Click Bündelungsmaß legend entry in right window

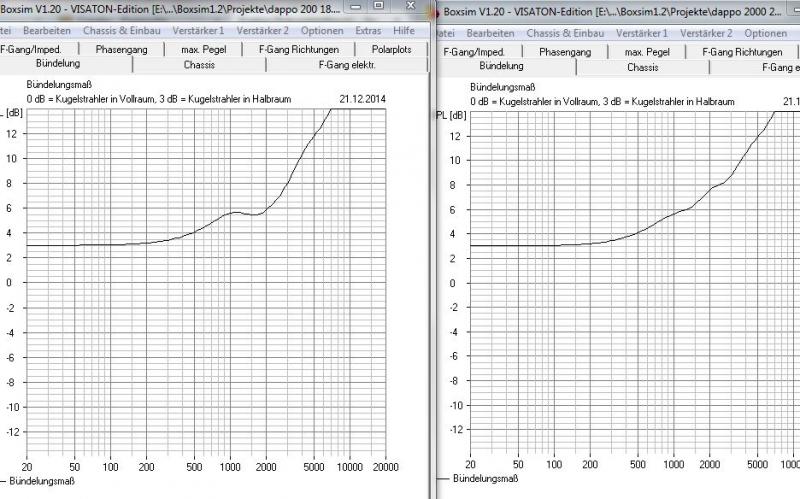click(485, 479)
